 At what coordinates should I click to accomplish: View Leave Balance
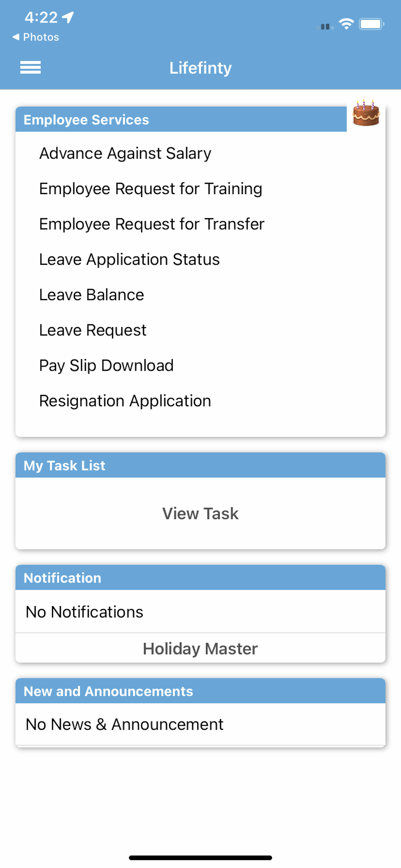pos(92,295)
